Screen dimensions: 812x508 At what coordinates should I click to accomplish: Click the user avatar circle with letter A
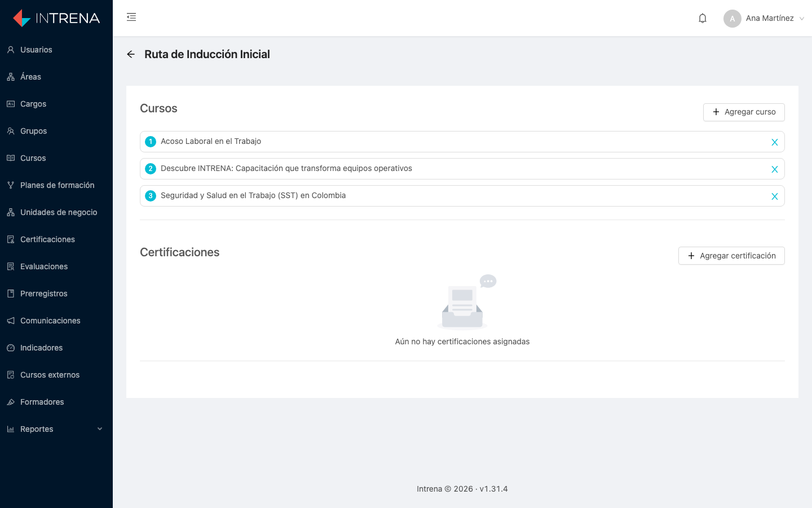pos(732,19)
